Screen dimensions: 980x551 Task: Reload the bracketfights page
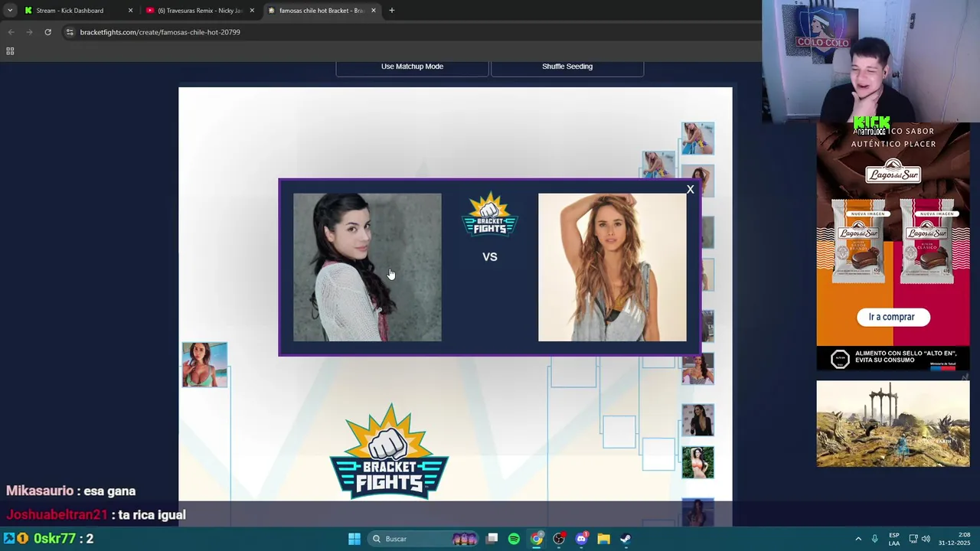pos(47,32)
